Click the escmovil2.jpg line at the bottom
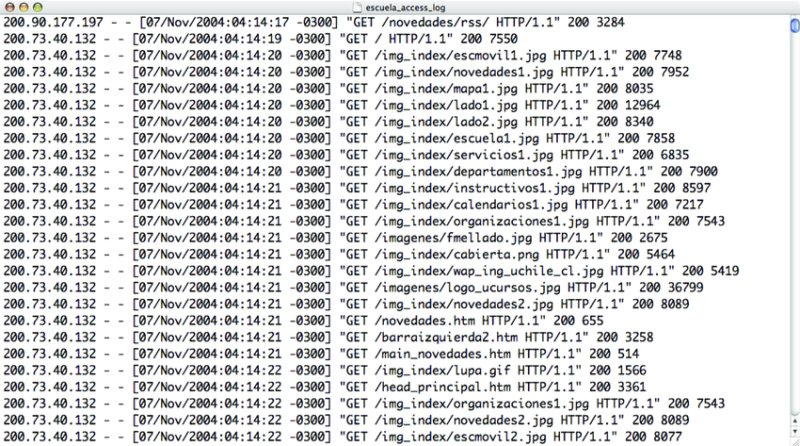The width and height of the screenshot is (800, 446). (342, 437)
